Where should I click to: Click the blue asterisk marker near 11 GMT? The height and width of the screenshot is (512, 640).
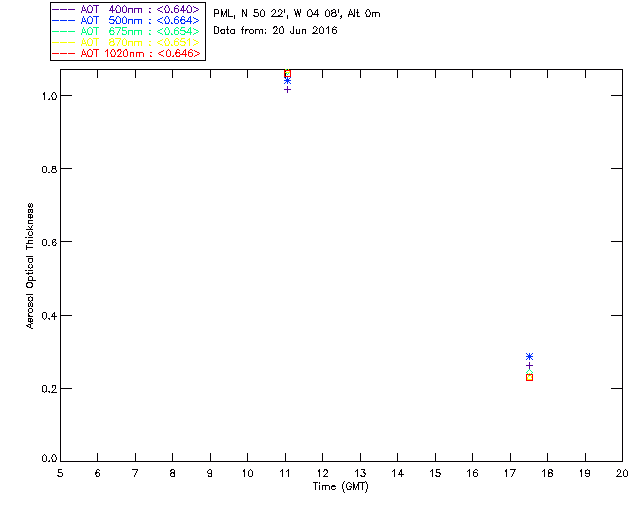click(287, 81)
